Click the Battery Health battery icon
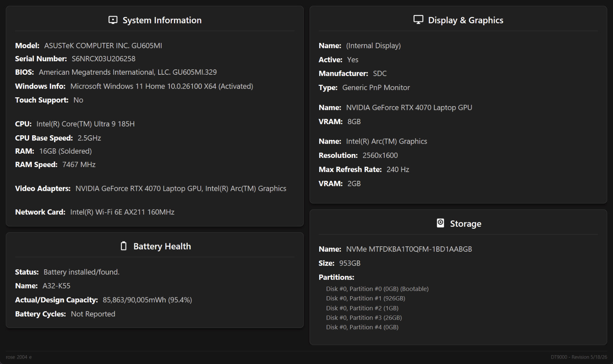Viewport: 613px width, 364px height. click(x=123, y=246)
